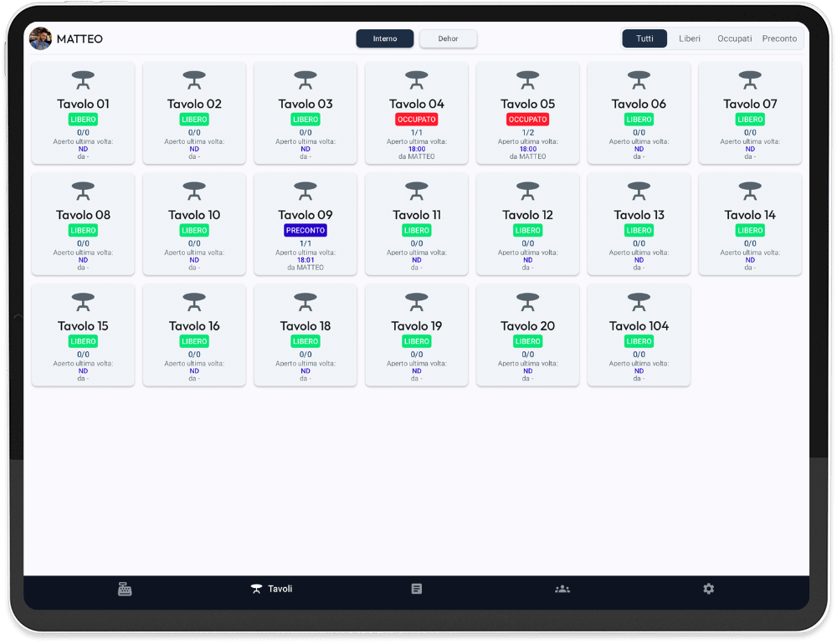Click 'da MATTEO' text on Tavolo 05
Image resolution: width=837 pixels, height=644 pixels.
[x=527, y=156]
